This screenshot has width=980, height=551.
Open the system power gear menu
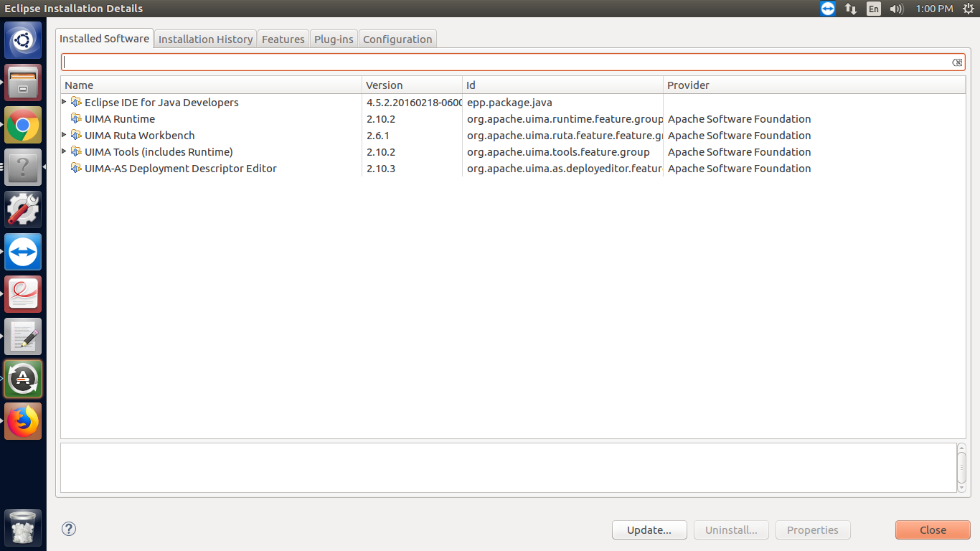[968, 9]
